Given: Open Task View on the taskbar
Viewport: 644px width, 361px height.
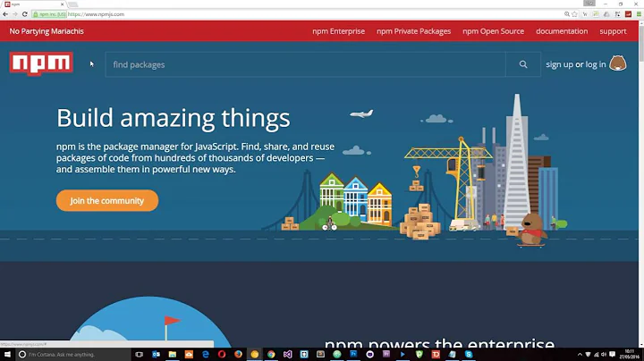Looking at the screenshot, I should pyautogui.click(x=140, y=355).
